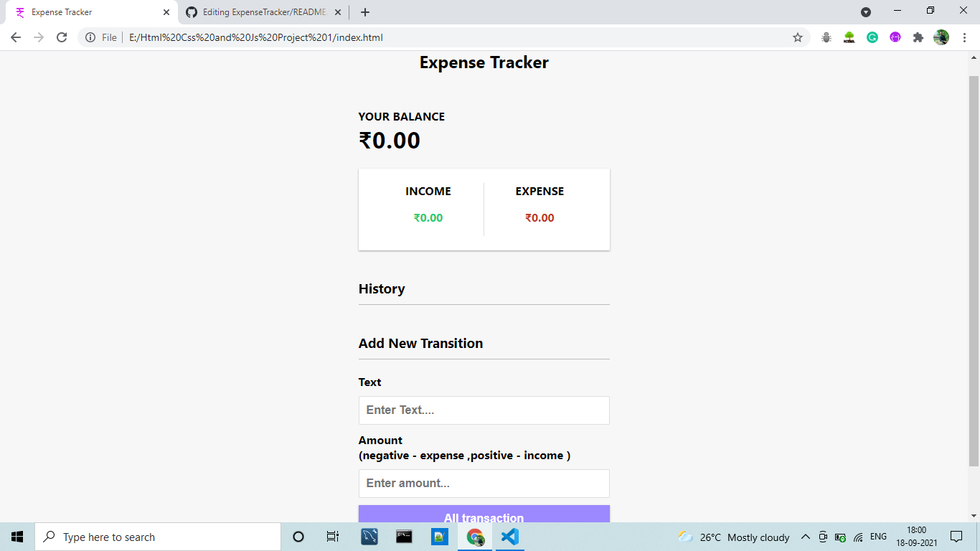Go forward to the next page
Screen dimensions: 980x551
tap(39, 37)
